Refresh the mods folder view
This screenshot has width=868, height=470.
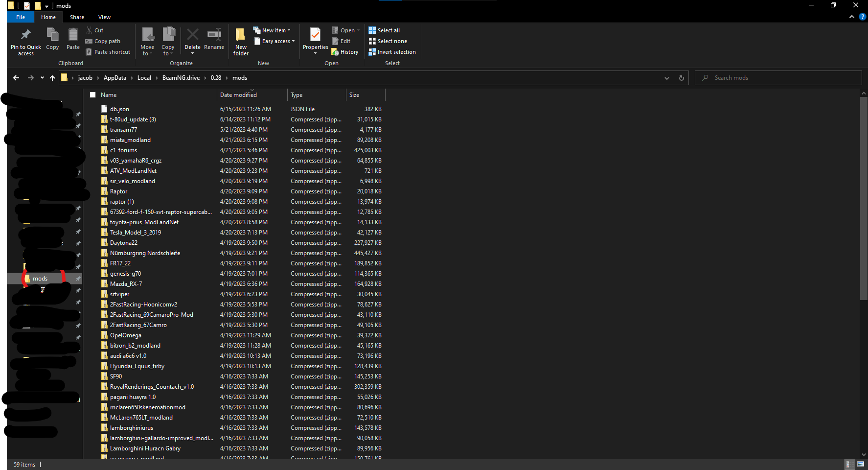coord(682,78)
